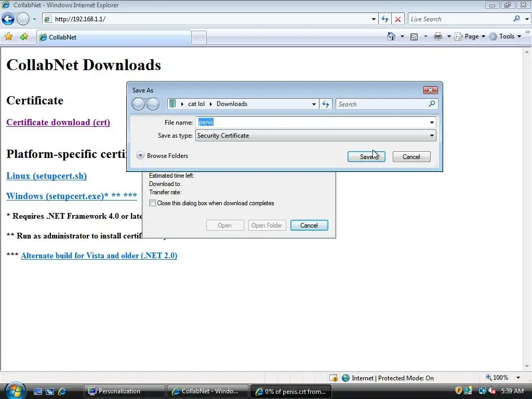Open the Save as type combo box
The height and width of the screenshot is (399, 532).
click(x=315, y=136)
